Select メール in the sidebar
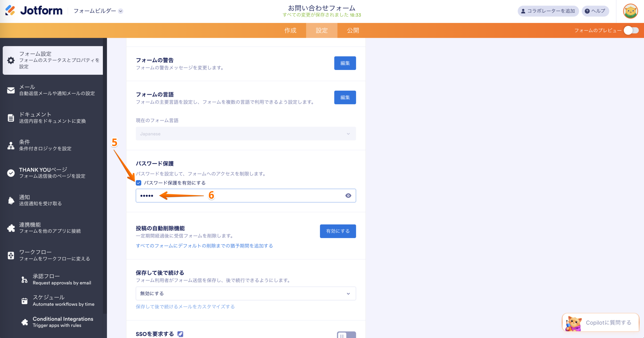This screenshot has height=338, width=644. (x=53, y=90)
